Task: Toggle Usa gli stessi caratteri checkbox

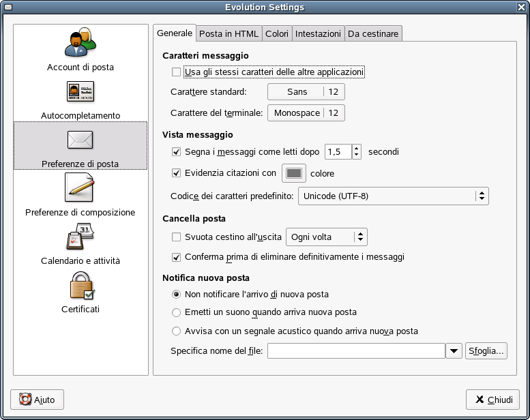Action: pyautogui.click(x=176, y=72)
